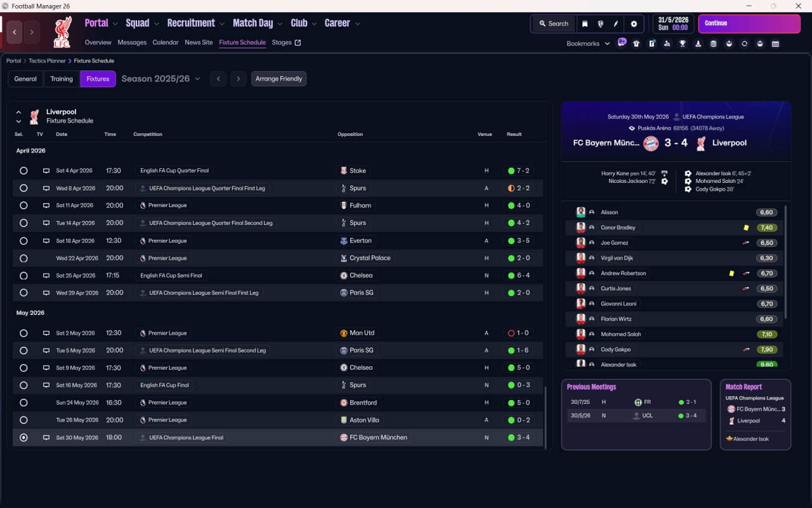Screen dimensions: 812x508
Task: Click Bayern München crest in match summary
Action: click(x=651, y=143)
